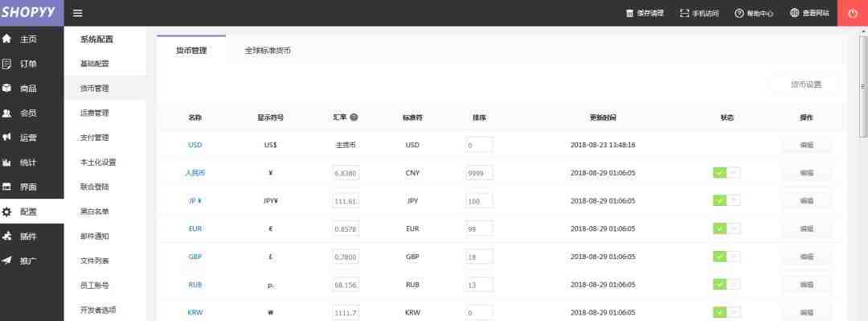This screenshot has width=868, height=321.
Task: Toggle status switch for JP¥ row
Action: (x=727, y=200)
